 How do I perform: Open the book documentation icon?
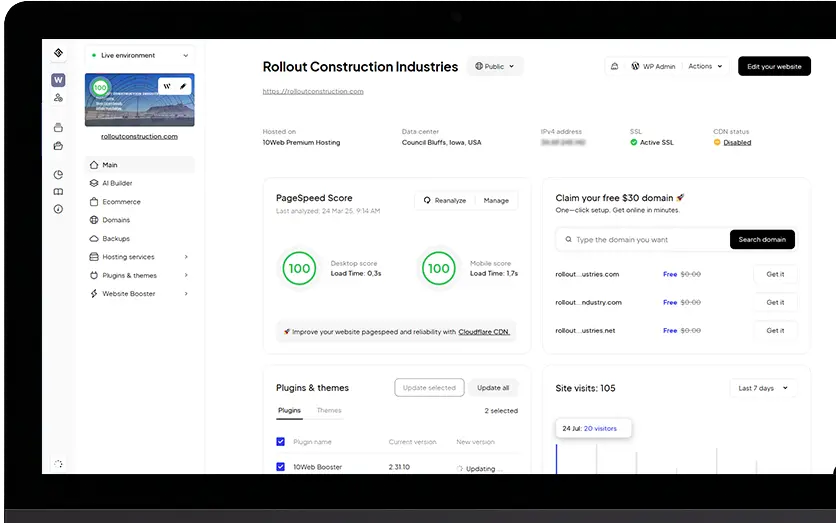pos(58,191)
